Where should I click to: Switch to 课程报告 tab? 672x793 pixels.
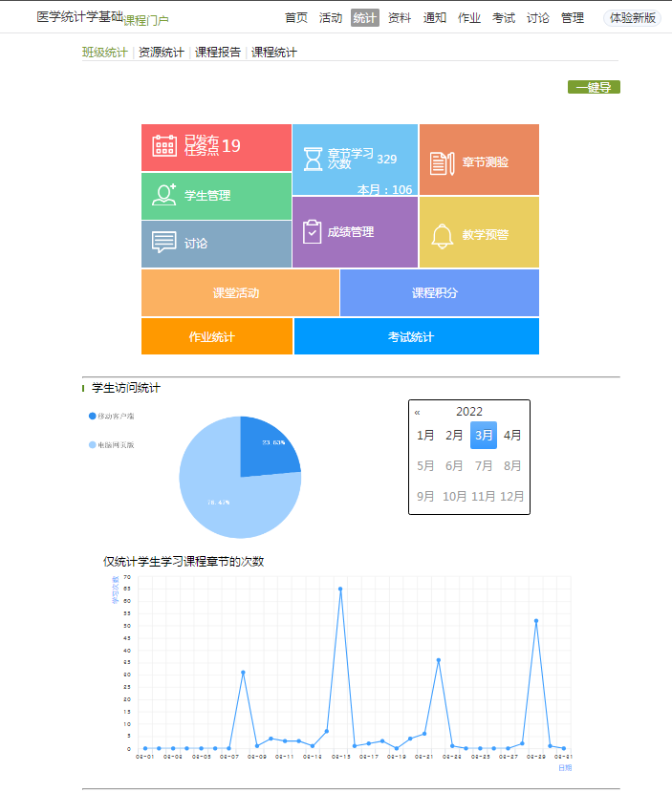(x=218, y=53)
